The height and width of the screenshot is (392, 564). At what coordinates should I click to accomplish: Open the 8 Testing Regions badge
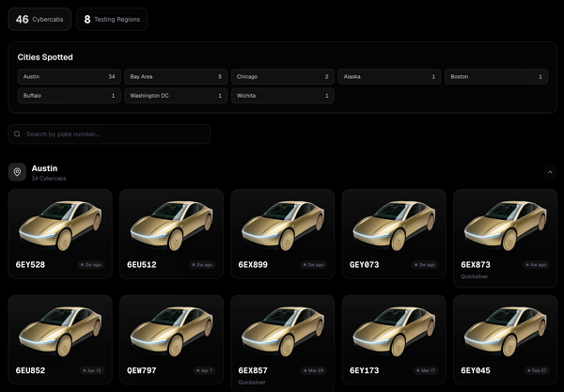pyautogui.click(x=112, y=20)
